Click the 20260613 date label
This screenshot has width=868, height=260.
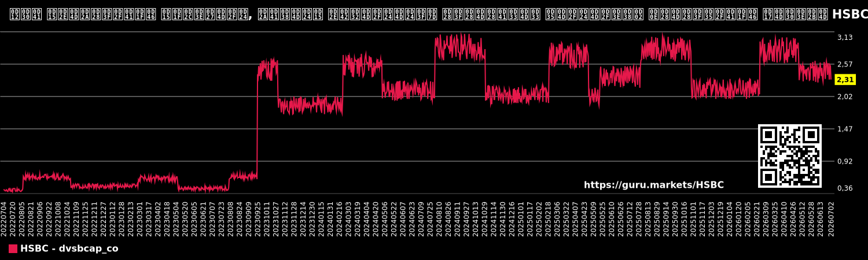click(x=821, y=218)
